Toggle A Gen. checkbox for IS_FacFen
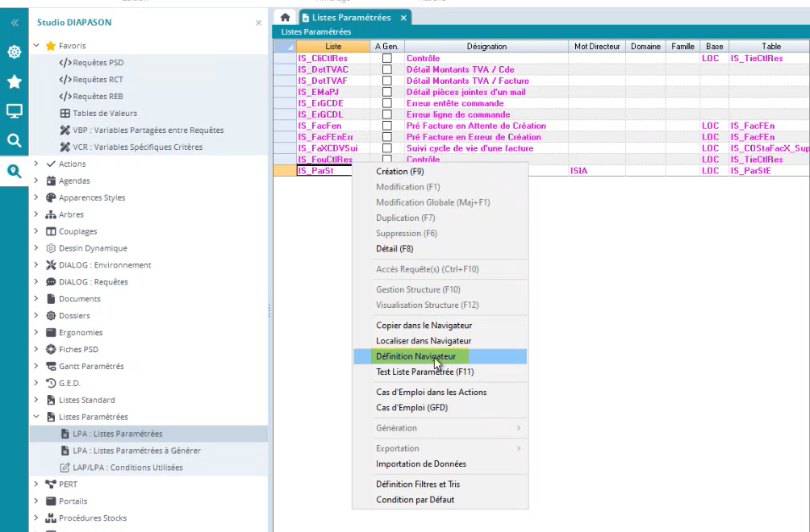The width and height of the screenshot is (810, 532). [x=387, y=127]
